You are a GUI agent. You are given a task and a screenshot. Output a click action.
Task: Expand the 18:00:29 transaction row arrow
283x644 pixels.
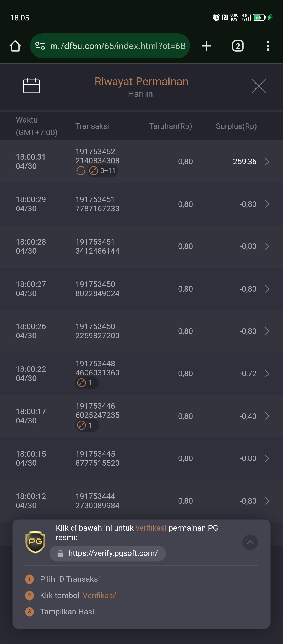267,204
